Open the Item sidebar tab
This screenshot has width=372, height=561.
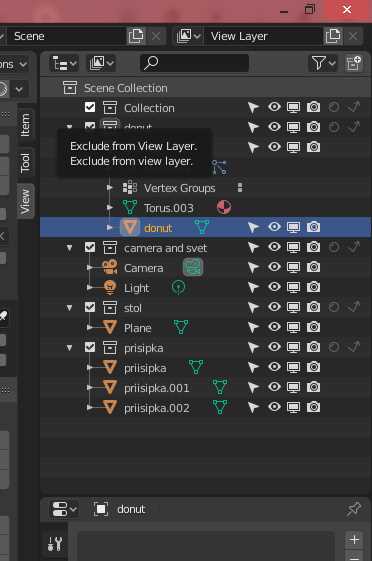click(x=25, y=125)
